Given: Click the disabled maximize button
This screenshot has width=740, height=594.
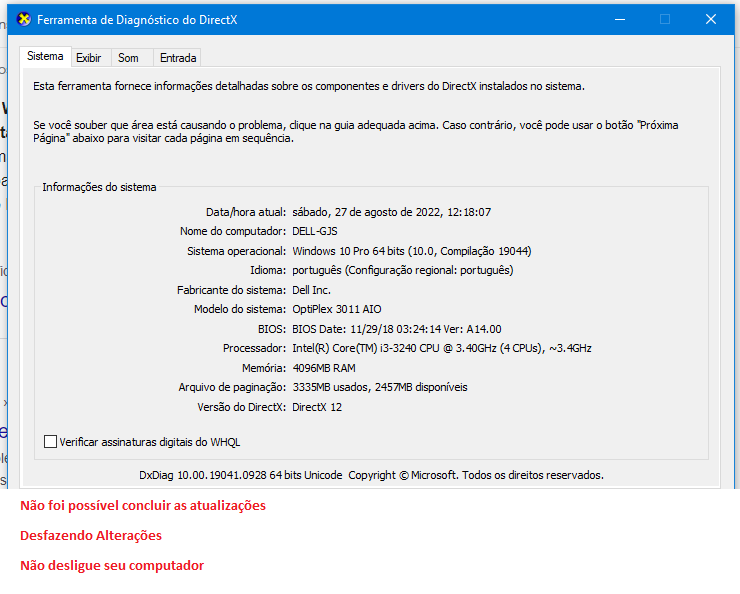Looking at the screenshot, I should pos(665,19).
